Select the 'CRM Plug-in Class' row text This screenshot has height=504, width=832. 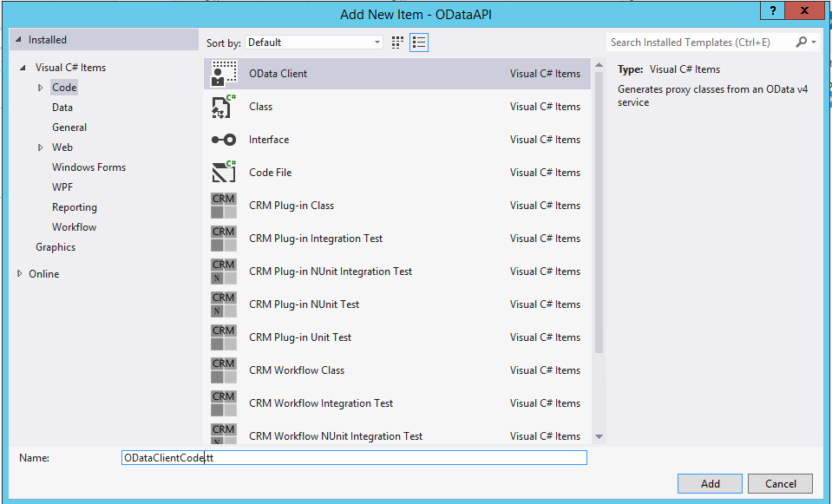pos(292,206)
